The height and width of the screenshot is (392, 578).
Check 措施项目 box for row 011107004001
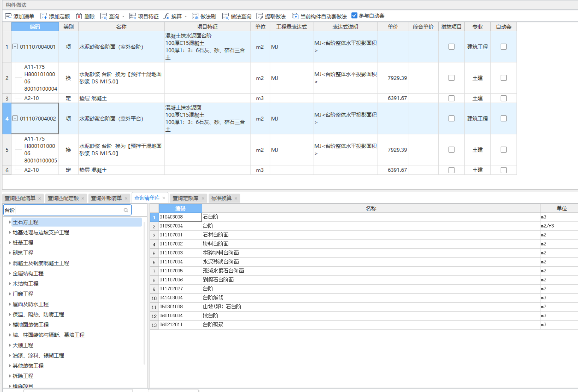pyautogui.click(x=451, y=47)
